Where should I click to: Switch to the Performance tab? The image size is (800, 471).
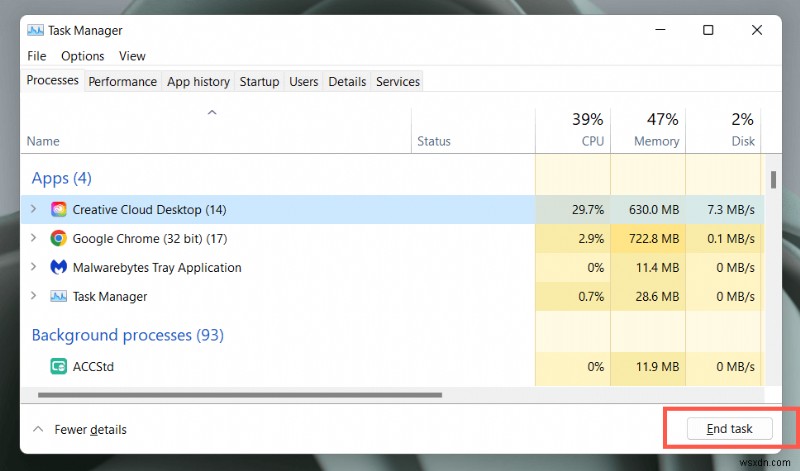[x=122, y=82]
